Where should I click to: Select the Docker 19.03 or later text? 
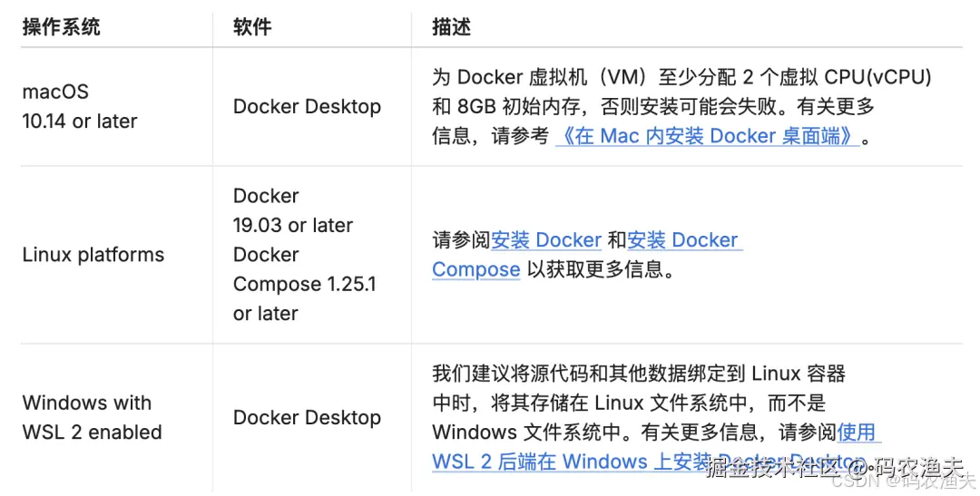pos(292,210)
